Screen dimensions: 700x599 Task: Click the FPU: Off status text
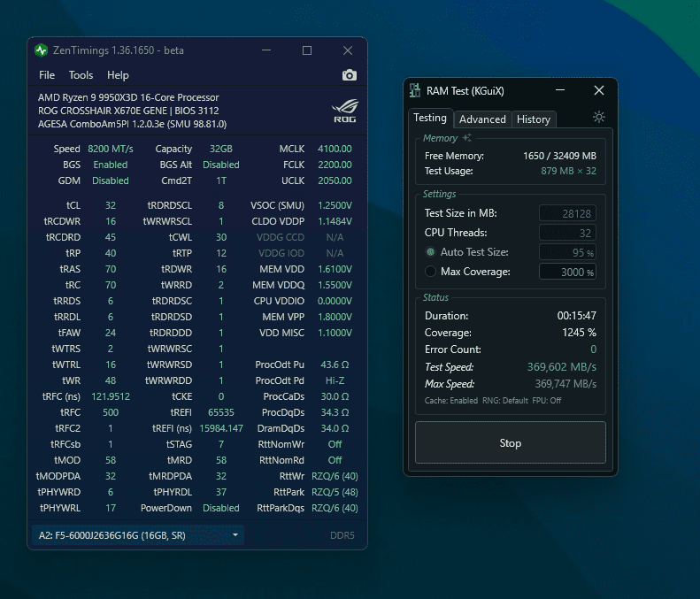[x=546, y=401]
